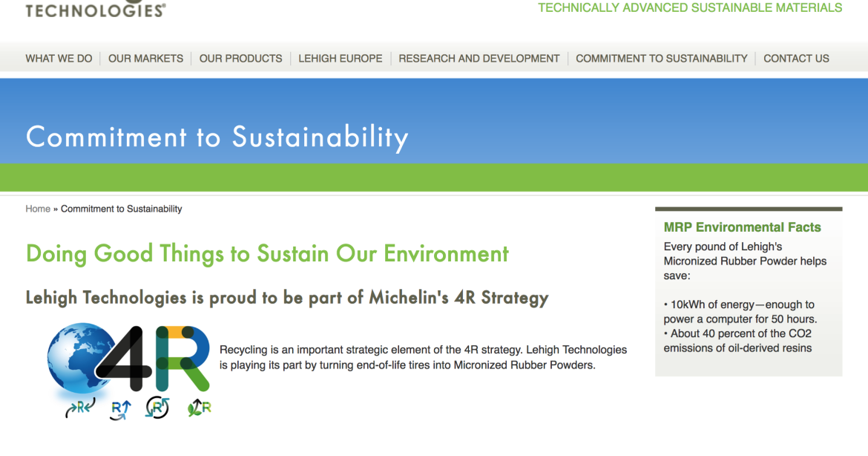Open the Lehigh Europe page

pos(341,59)
